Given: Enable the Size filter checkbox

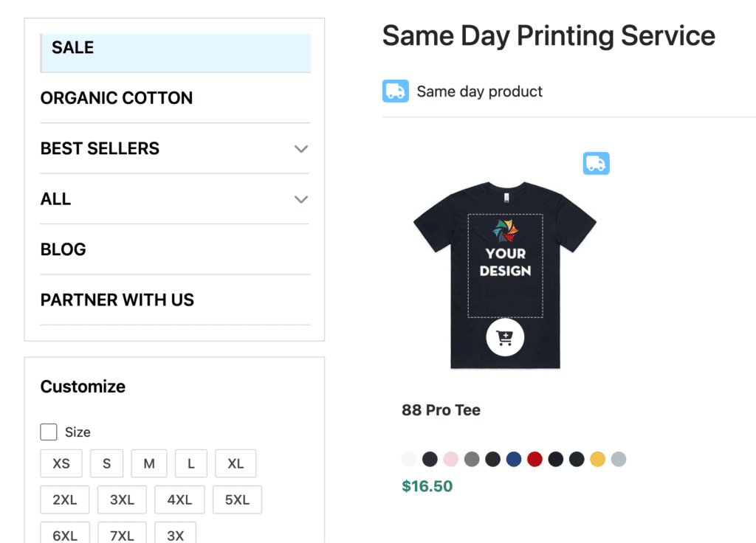Looking at the screenshot, I should click(x=48, y=432).
